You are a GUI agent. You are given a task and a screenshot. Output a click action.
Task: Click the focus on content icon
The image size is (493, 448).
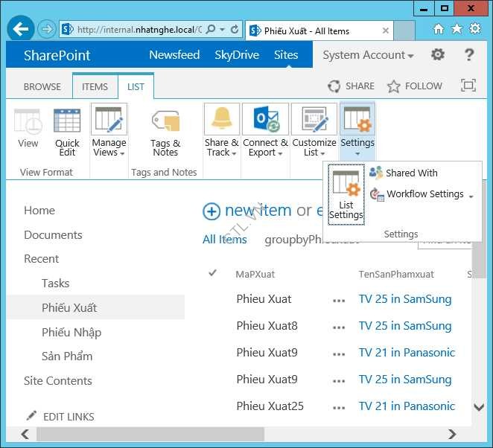(x=468, y=86)
